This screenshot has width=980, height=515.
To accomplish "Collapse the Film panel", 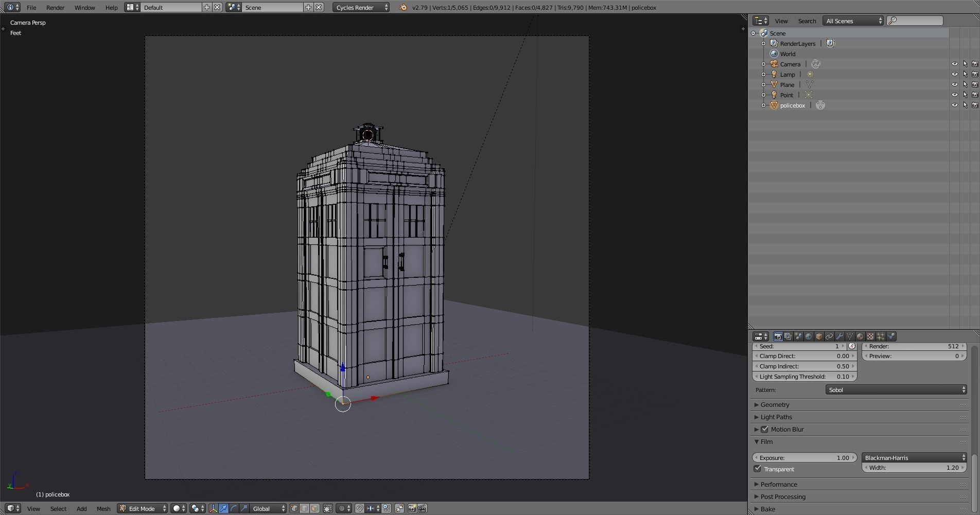I will (766, 442).
